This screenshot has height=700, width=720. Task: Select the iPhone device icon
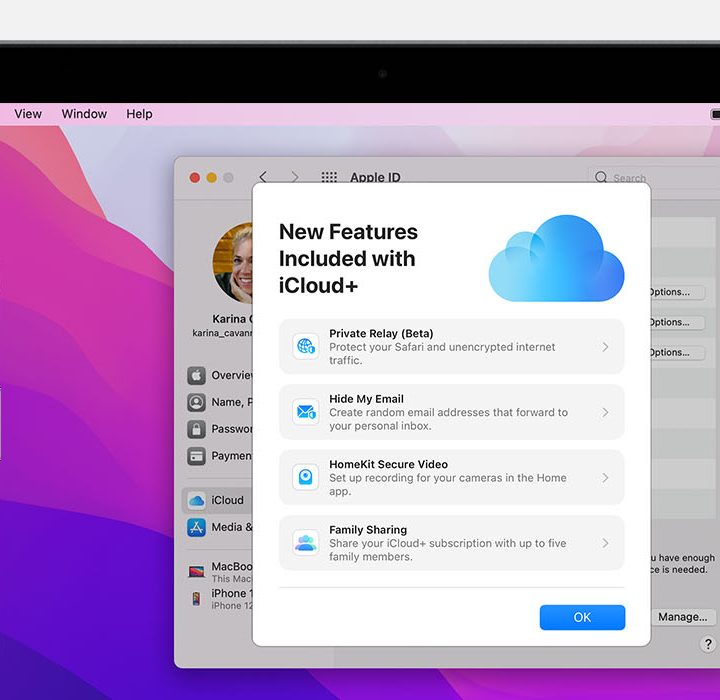(x=196, y=598)
